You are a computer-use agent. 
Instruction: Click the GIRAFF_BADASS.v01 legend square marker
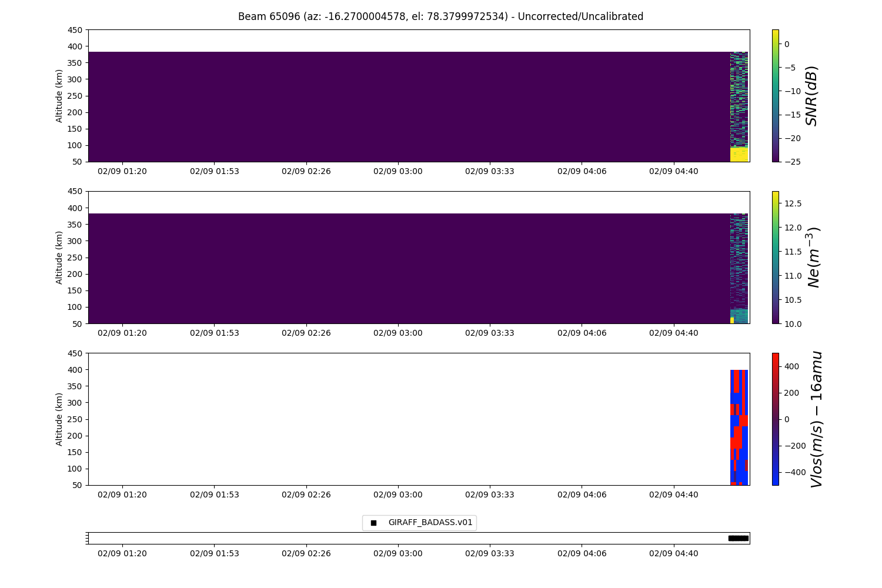click(373, 523)
